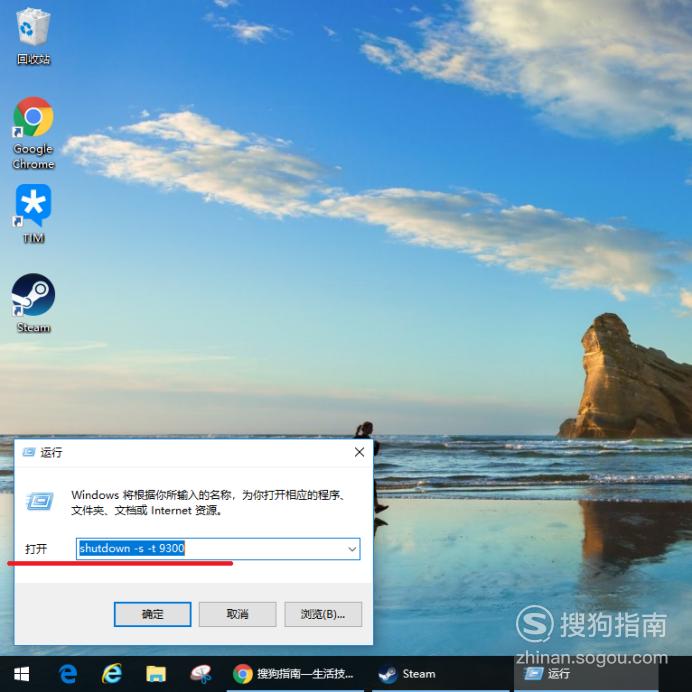692x692 pixels.
Task: Switch to the Steam taskbar window
Action: pos(440,674)
